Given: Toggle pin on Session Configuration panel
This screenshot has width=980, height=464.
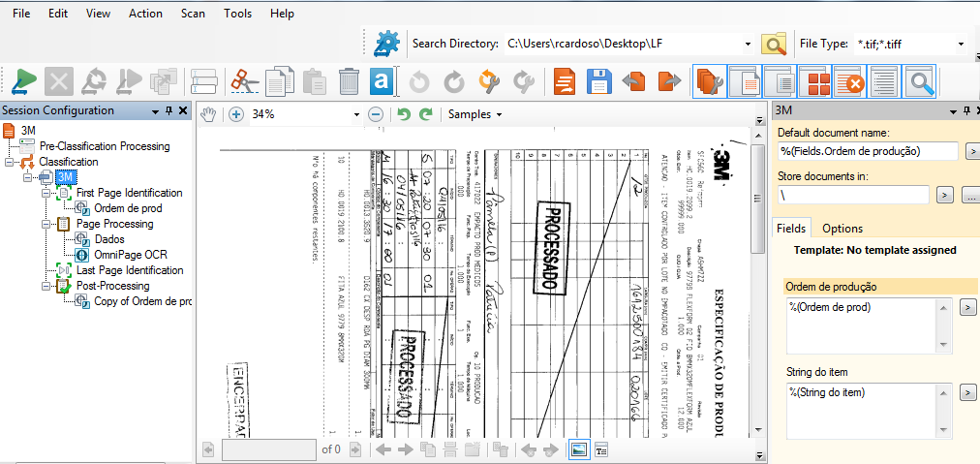Looking at the screenshot, I should [169, 110].
